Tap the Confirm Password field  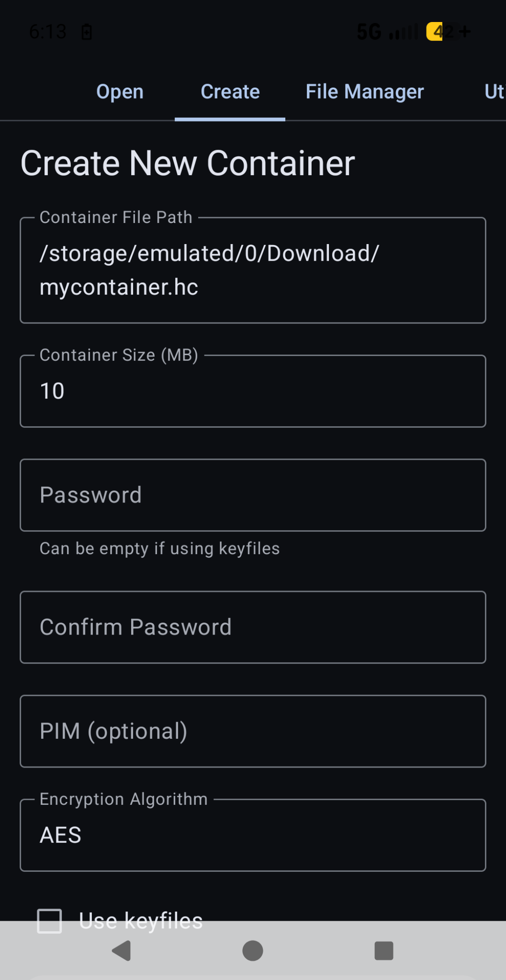pos(253,627)
